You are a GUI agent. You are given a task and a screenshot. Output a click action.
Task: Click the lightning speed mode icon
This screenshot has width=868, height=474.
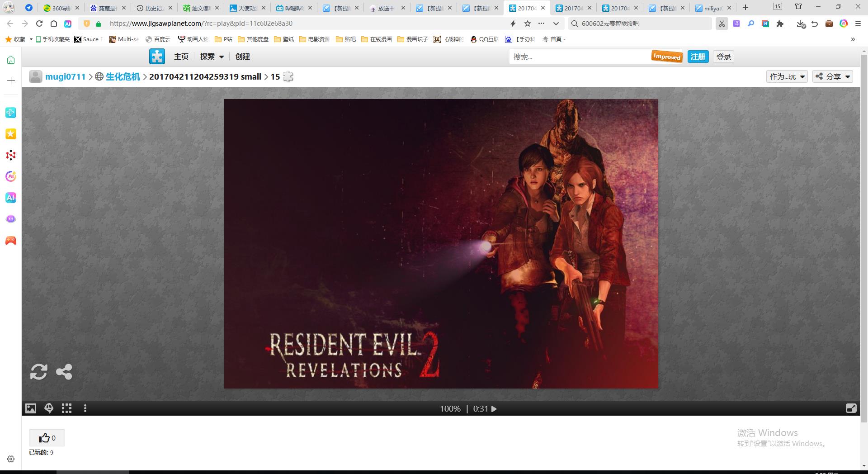pyautogui.click(x=513, y=24)
